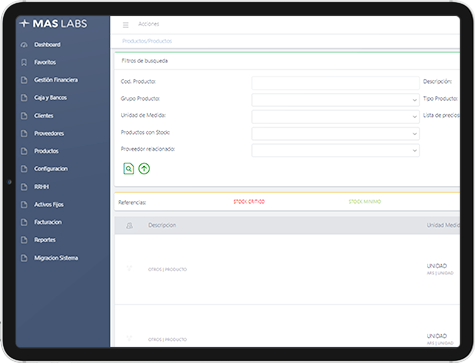Open Proveedores menu item
The height and width of the screenshot is (363, 475).
[49, 133]
